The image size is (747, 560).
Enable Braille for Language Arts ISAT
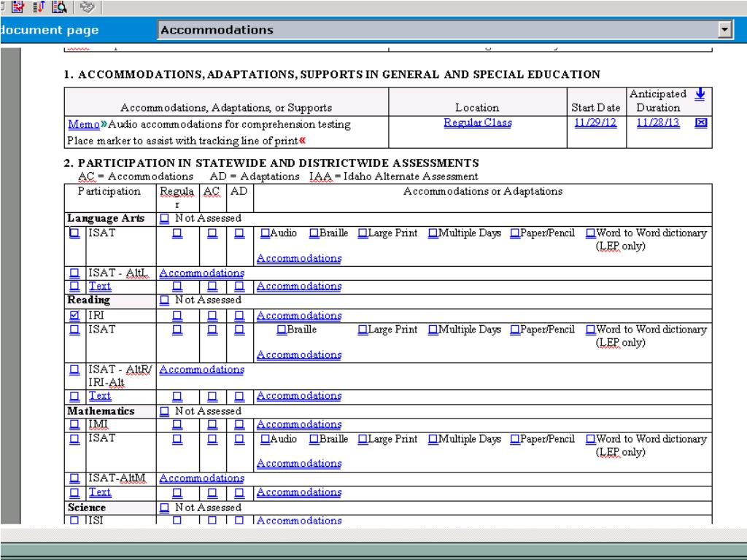click(314, 233)
